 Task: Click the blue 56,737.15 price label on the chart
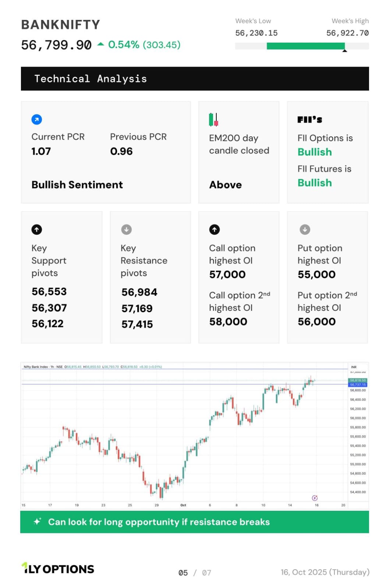coord(358,385)
